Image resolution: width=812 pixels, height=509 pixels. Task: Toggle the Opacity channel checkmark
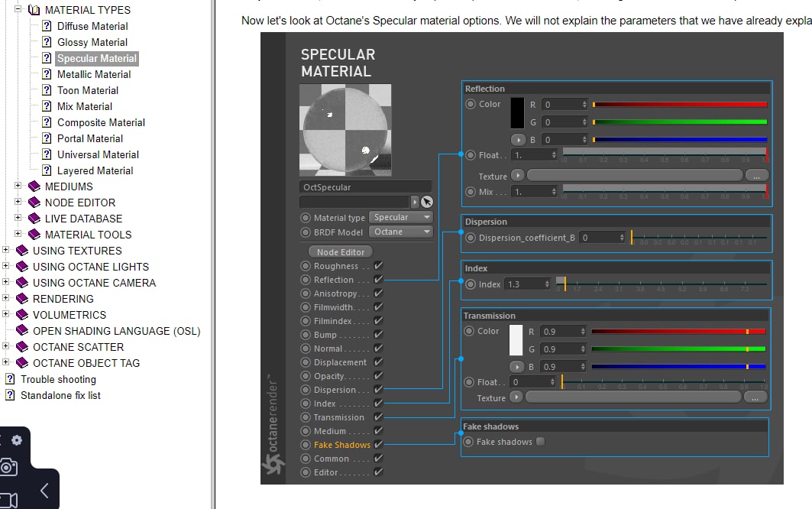click(x=379, y=375)
